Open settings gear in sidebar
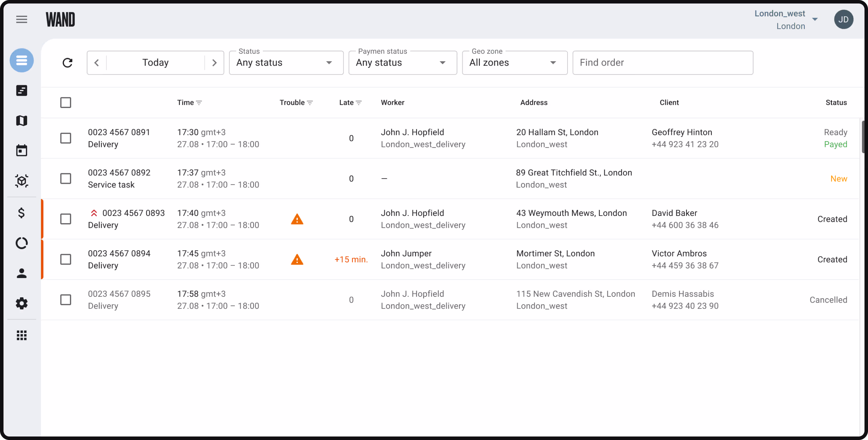The height and width of the screenshot is (440, 868). pyautogui.click(x=22, y=303)
